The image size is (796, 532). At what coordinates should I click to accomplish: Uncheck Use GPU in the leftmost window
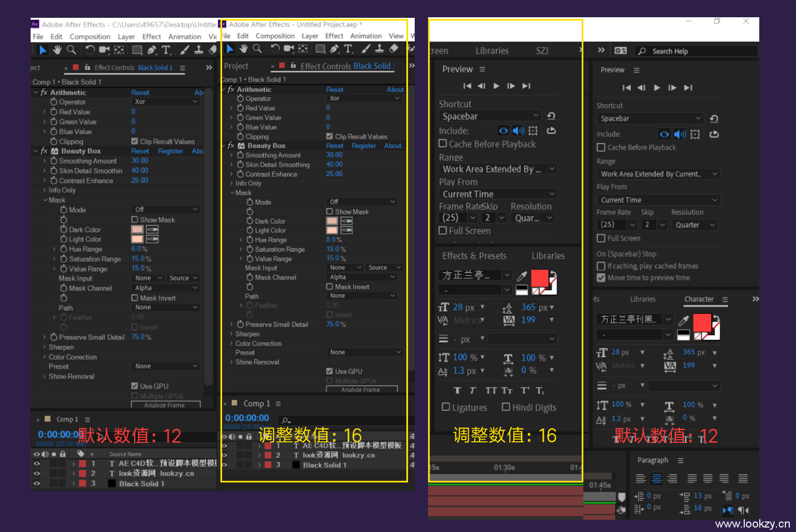point(135,386)
